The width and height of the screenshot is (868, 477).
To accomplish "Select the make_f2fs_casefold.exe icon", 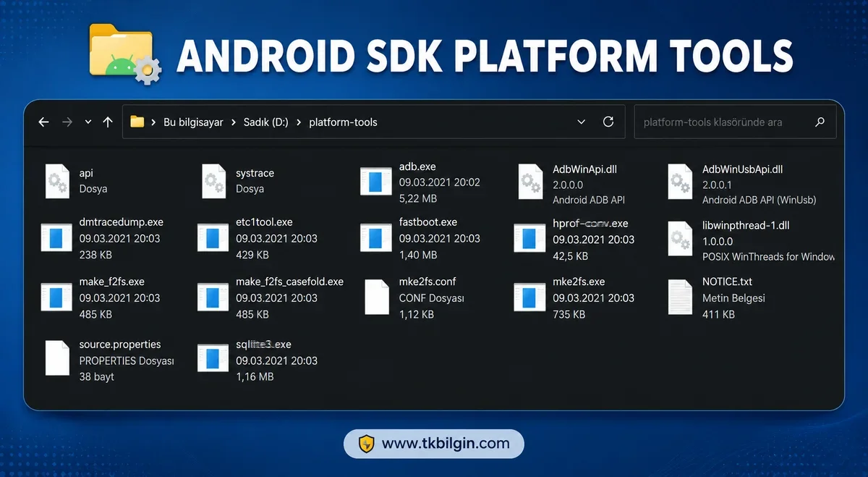I will point(213,296).
